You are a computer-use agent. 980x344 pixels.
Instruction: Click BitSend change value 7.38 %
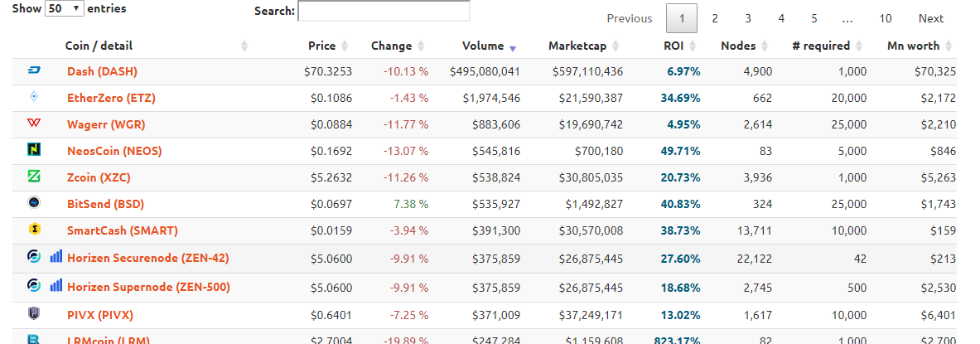pyautogui.click(x=411, y=204)
